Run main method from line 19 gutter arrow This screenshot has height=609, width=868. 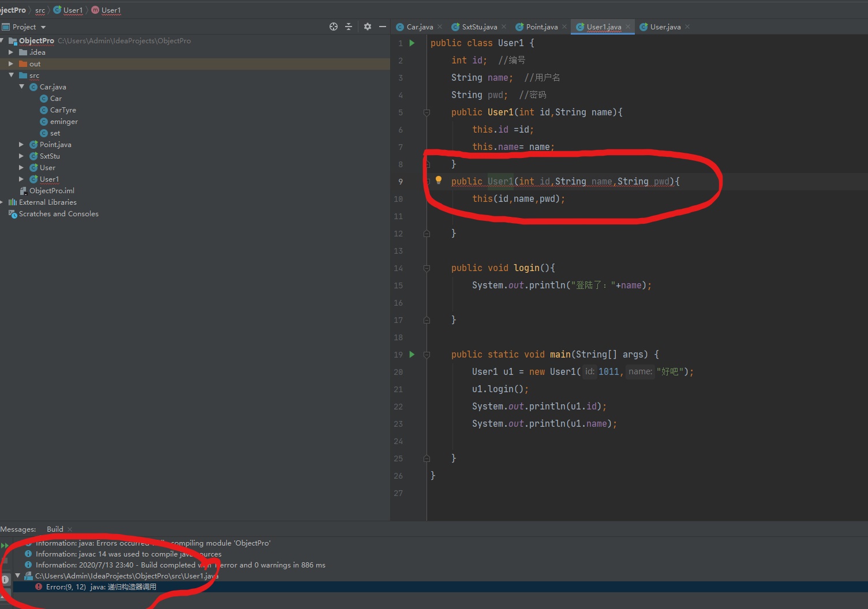pos(412,354)
